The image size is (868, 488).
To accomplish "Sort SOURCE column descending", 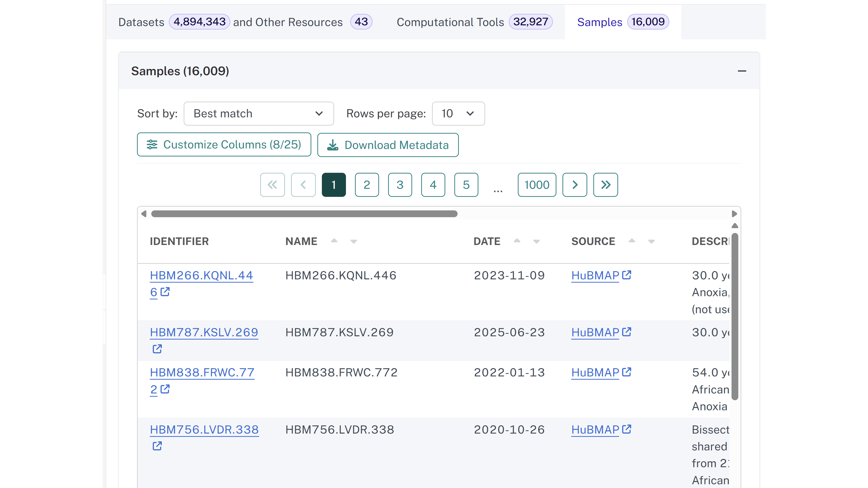I will click(x=651, y=241).
